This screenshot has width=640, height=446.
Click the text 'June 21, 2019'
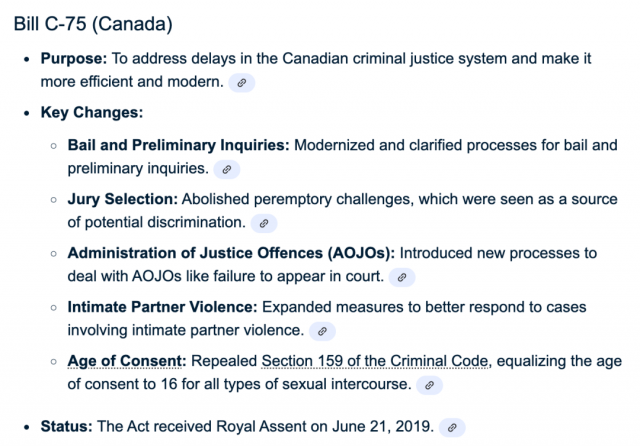coord(382,426)
